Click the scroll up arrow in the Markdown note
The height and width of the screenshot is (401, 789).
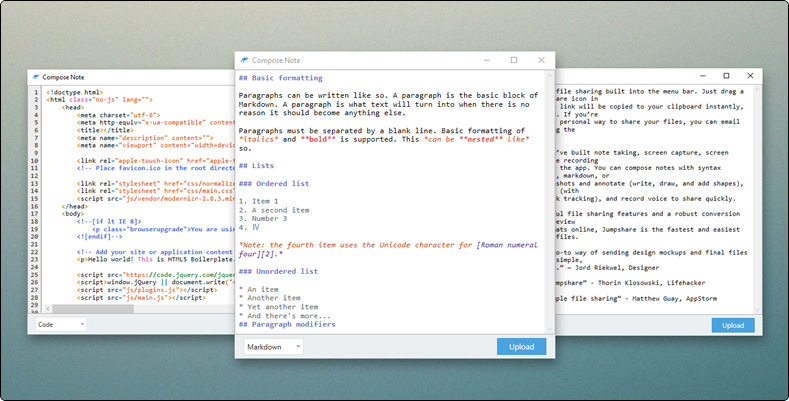coord(549,75)
